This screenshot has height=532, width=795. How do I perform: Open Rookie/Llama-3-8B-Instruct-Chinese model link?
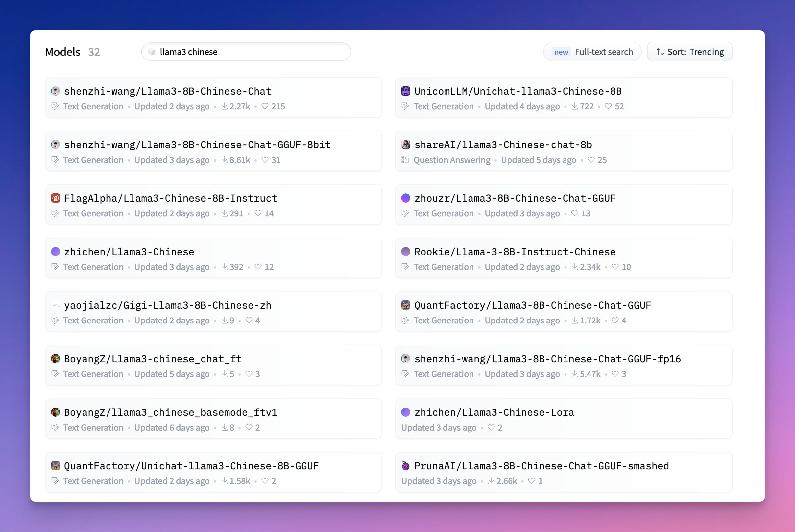(515, 252)
